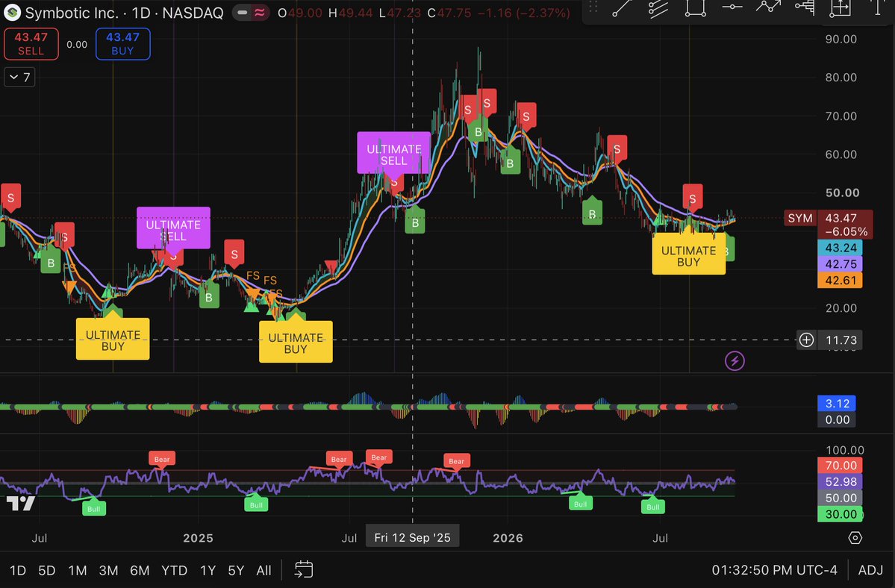Viewport: 895px width, 588px height.
Task: Click the -6.05% change label
Action: click(x=846, y=232)
